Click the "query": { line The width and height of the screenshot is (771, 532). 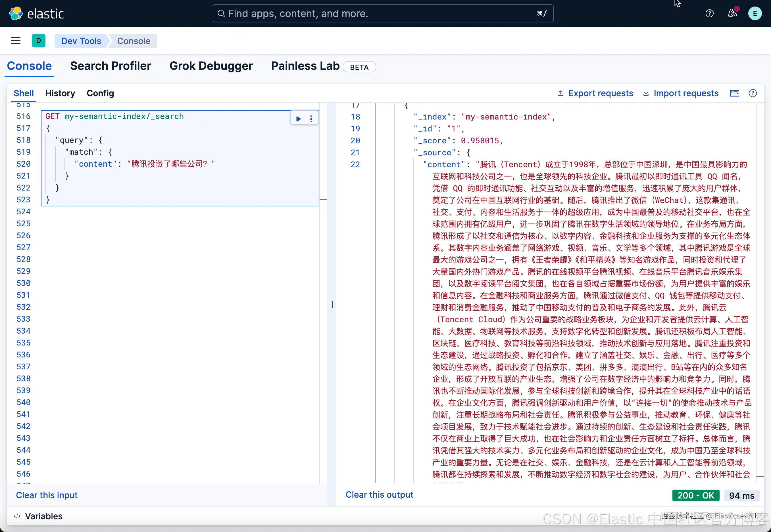(x=79, y=140)
